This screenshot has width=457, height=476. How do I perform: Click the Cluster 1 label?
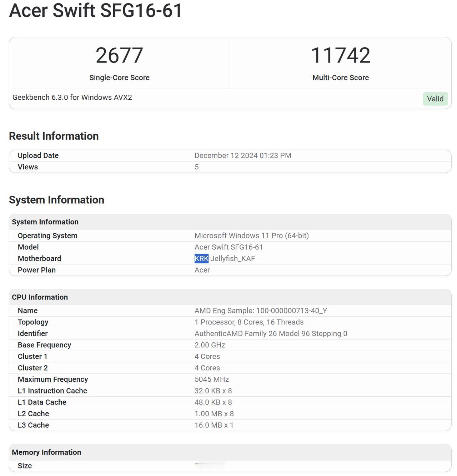point(32,356)
